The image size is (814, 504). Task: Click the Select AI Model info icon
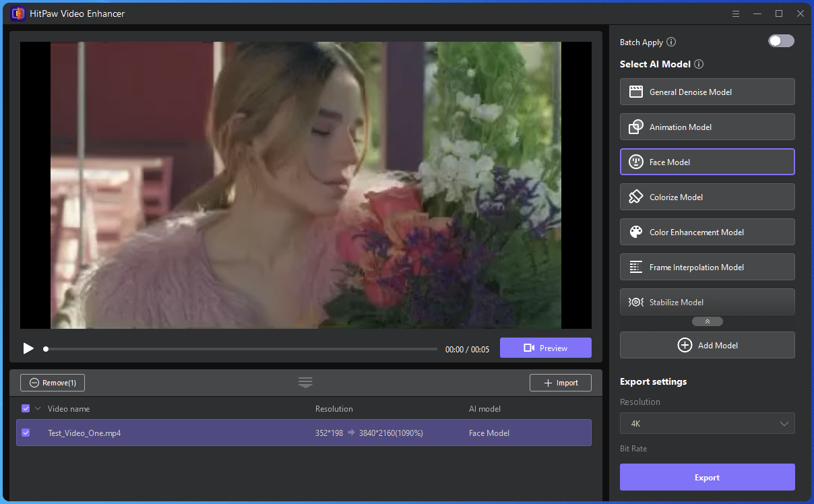[x=699, y=64]
